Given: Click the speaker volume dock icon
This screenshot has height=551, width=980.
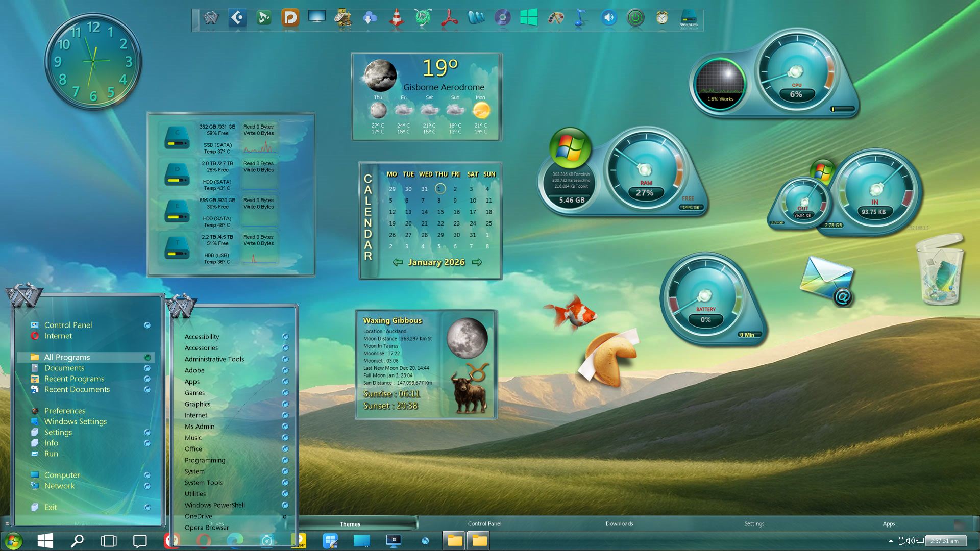Looking at the screenshot, I should pyautogui.click(x=608, y=18).
